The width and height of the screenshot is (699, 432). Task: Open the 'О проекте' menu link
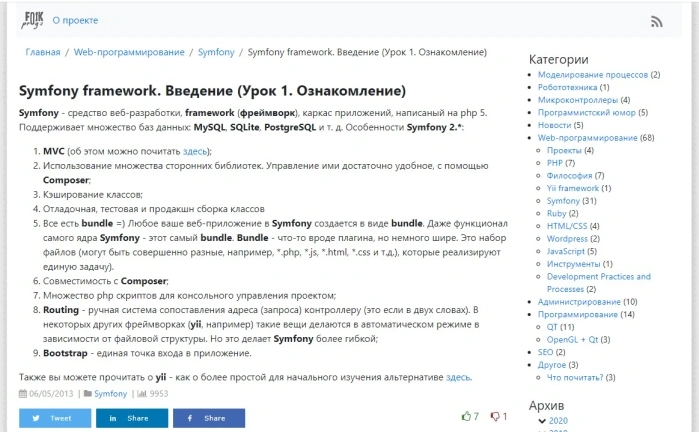(x=75, y=21)
